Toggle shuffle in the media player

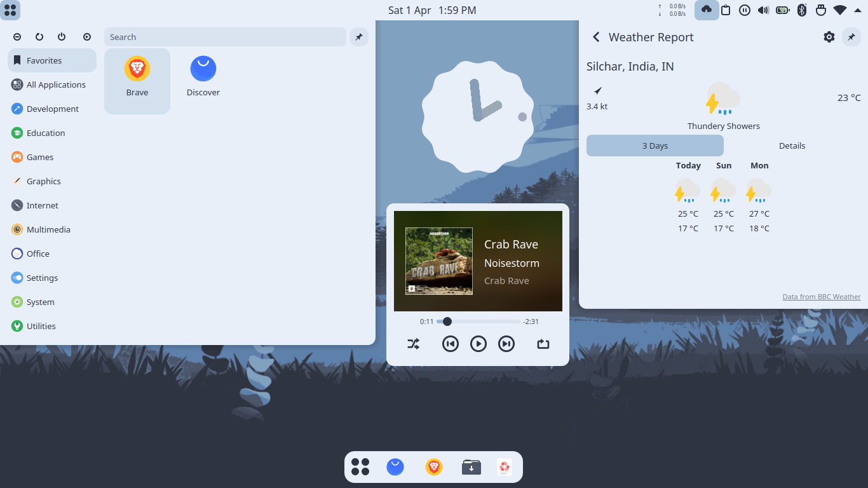click(x=414, y=344)
